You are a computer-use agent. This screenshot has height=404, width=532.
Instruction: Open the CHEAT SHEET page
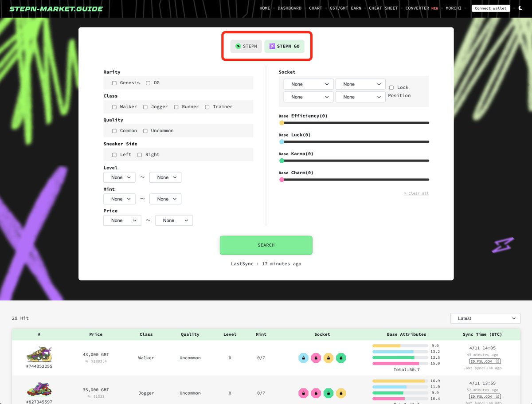pos(383,8)
